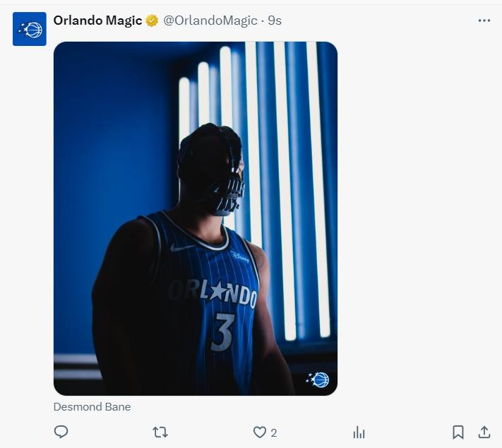Image resolution: width=502 pixels, height=448 pixels.
Task: Reply to the post with comment icon
Action: (61, 432)
